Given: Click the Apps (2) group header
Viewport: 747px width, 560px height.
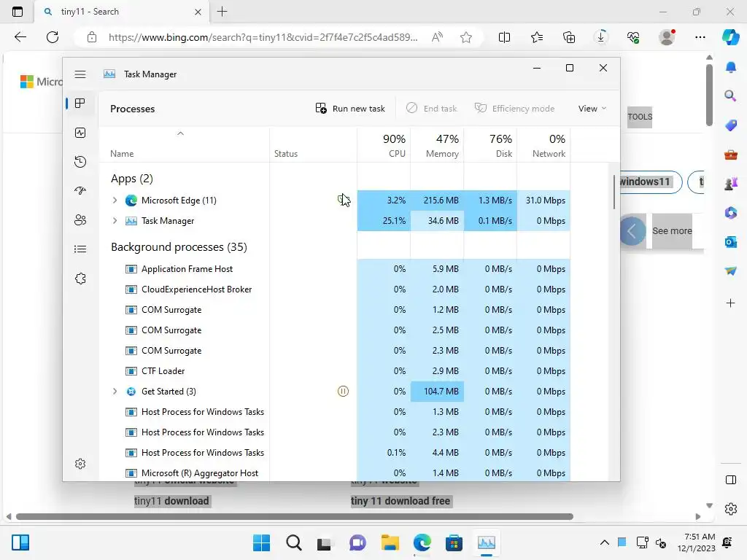Looking at the screenshot, I should coord(132,179).
